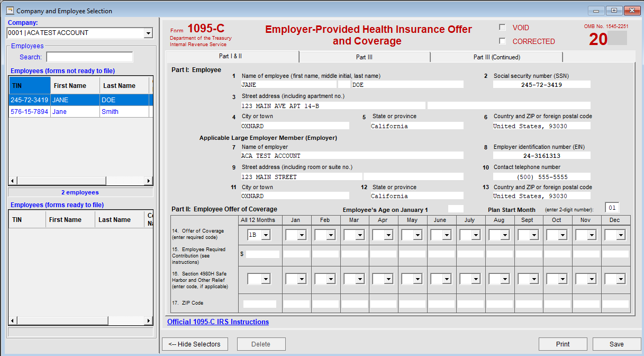Switch to Part III tab

click(x=364, y=57)
